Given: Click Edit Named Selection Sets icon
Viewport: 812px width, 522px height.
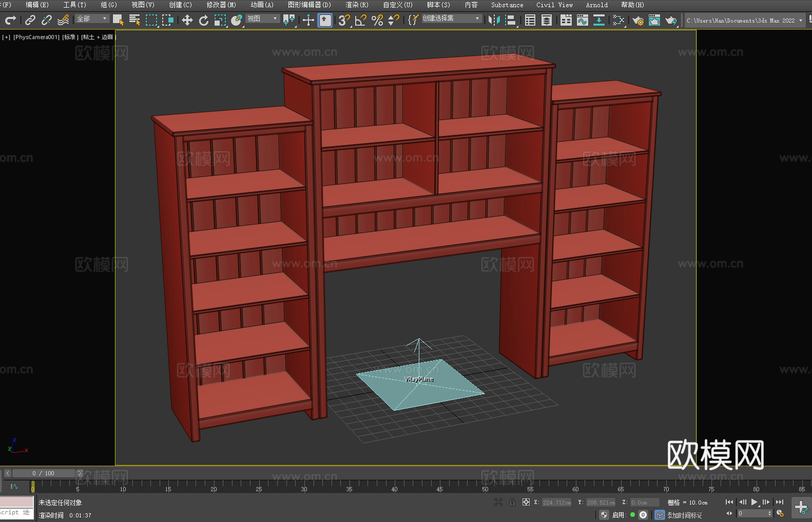Looking at the screenshot, I should (x=413, y=20).
